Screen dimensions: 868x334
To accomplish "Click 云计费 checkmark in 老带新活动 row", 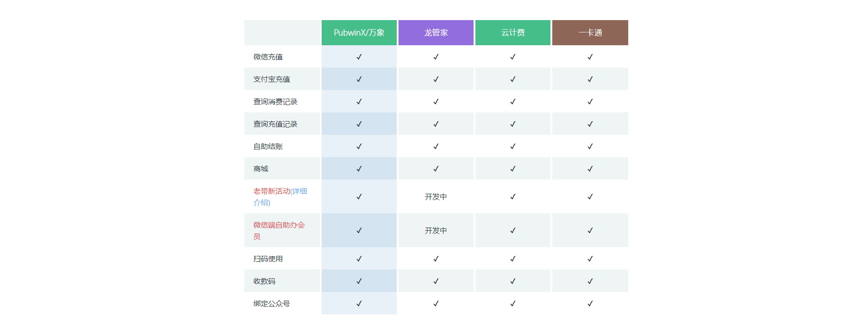I will (513, 196).
